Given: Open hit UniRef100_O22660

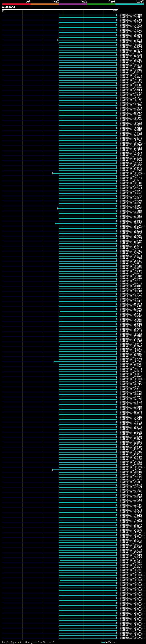Looking at the screenshot, I should [131, 366].
